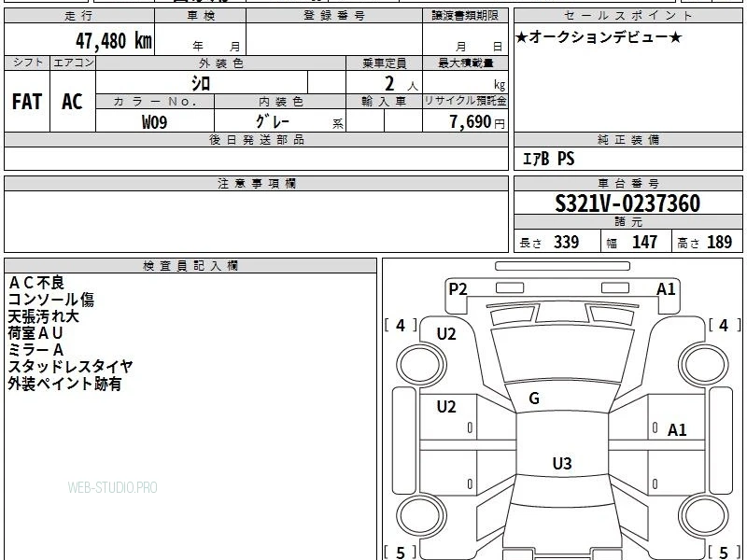Click the sales point text オークションデビュー
Image resolution: width=747 pixels, height=560 pixels.
point(599,36)
